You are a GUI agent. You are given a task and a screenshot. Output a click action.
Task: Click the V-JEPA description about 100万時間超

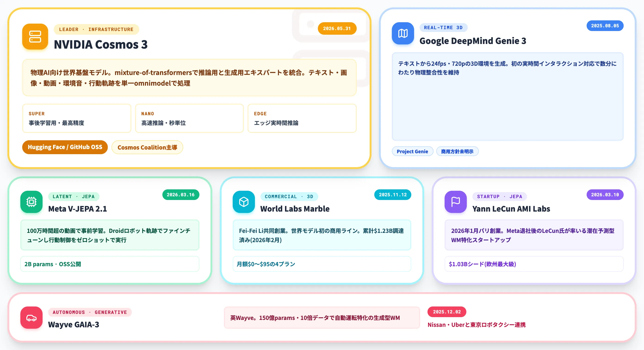tap(110, 235)
